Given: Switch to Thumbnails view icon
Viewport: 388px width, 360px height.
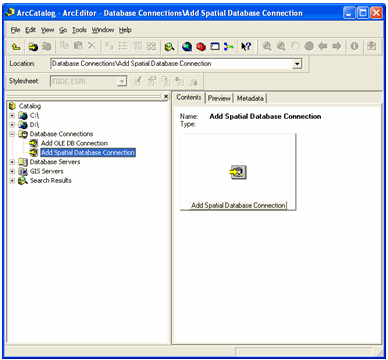Looking at the screenshot, I should coord(151,46).
